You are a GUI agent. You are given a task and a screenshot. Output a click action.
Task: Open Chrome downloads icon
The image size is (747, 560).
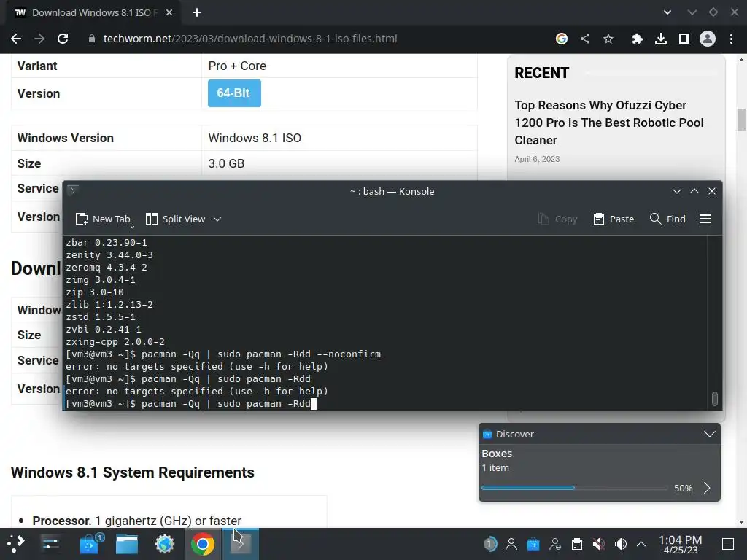click(661, 39)
